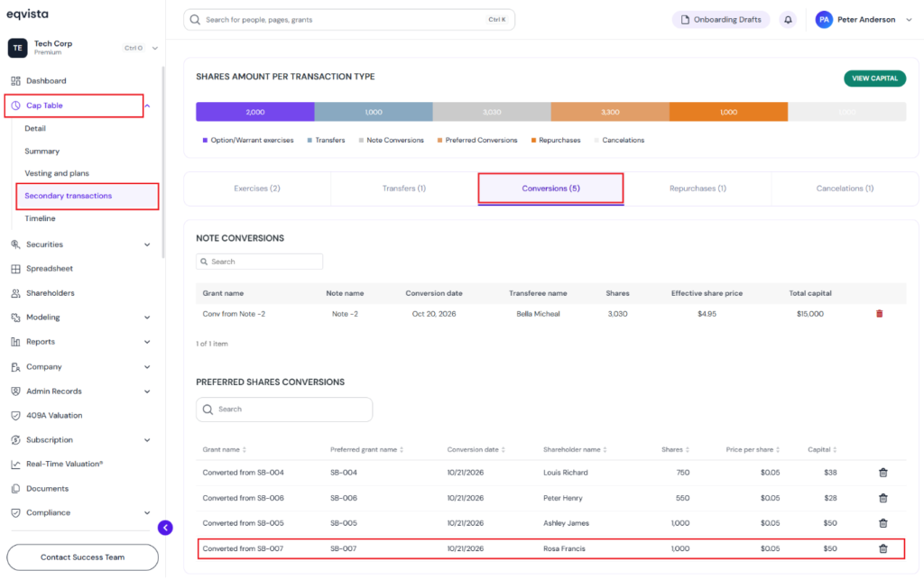This screenshot has width=924, height=580.
Task: Open Onboarding Drafts
Action: pos(721,20)
